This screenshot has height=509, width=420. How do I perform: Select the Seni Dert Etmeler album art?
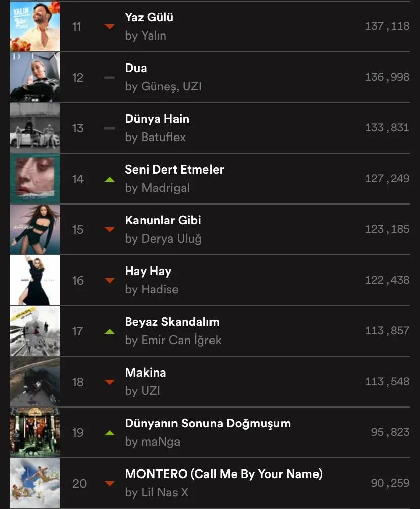[35, 179]
